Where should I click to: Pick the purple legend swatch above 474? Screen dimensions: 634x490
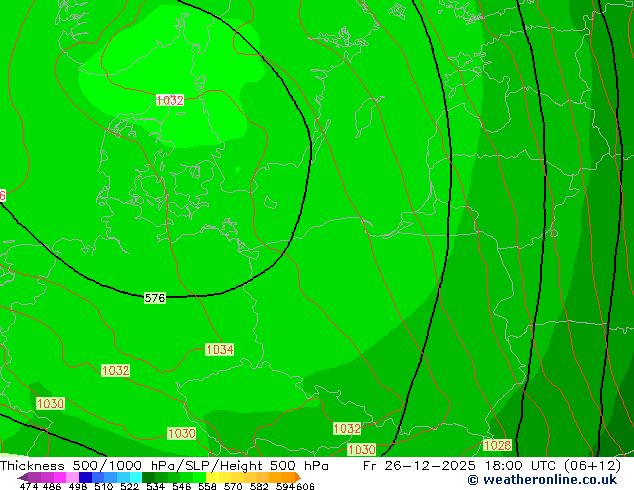click(34, 477)
